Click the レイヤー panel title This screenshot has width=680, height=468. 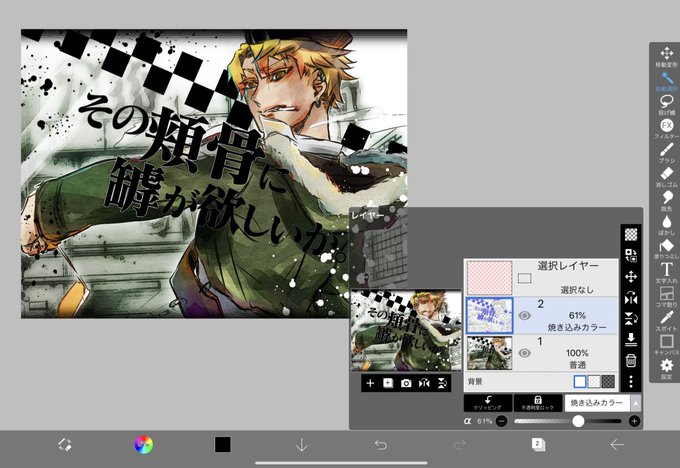pyautogui.click(x=367, y=216)
